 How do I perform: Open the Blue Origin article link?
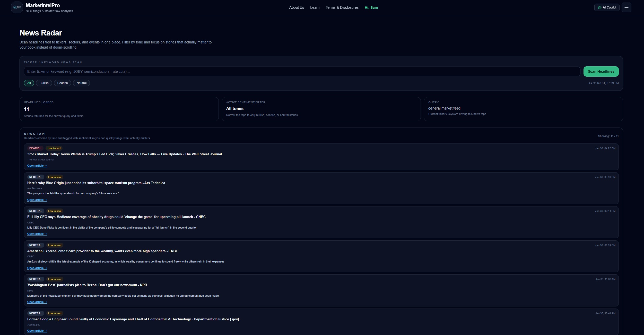click(37, 200)
